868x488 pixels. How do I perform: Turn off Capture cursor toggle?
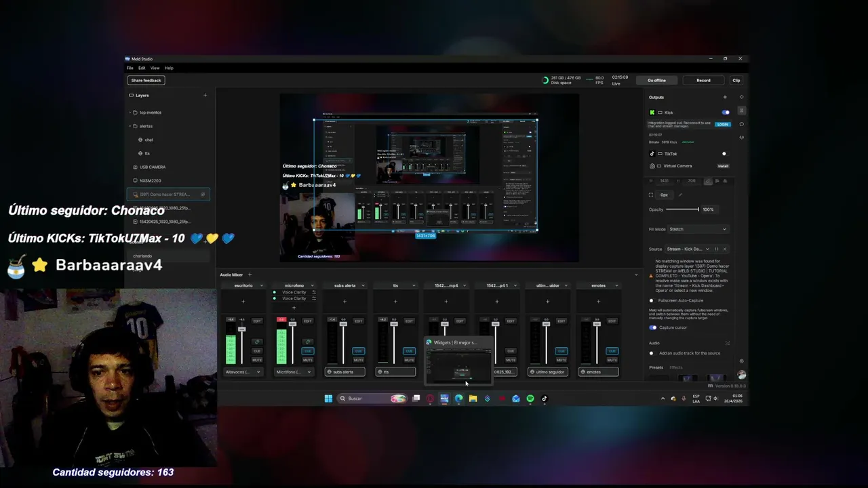(653, 327)
